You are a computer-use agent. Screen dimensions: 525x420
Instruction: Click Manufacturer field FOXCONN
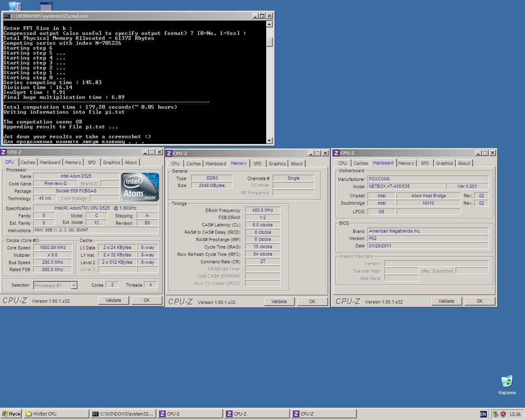428,179
